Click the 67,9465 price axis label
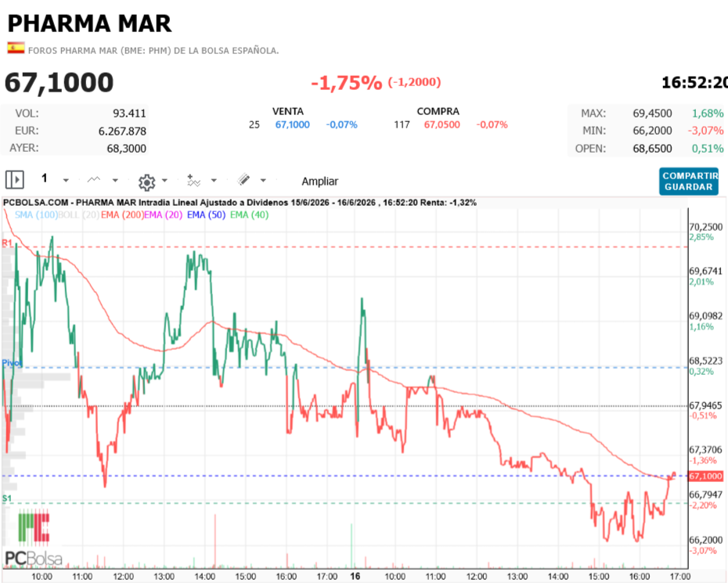This screenshot has height=583, width=728. pyautogui.click(x=706, y=405)
